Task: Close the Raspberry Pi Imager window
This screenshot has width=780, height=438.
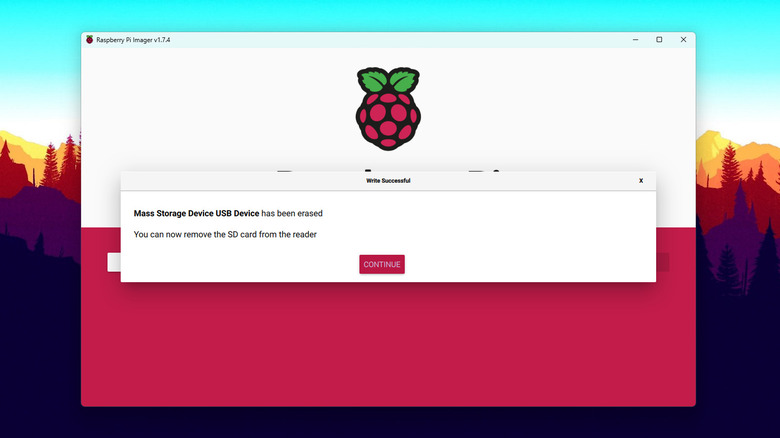Action: click(683, 40)
